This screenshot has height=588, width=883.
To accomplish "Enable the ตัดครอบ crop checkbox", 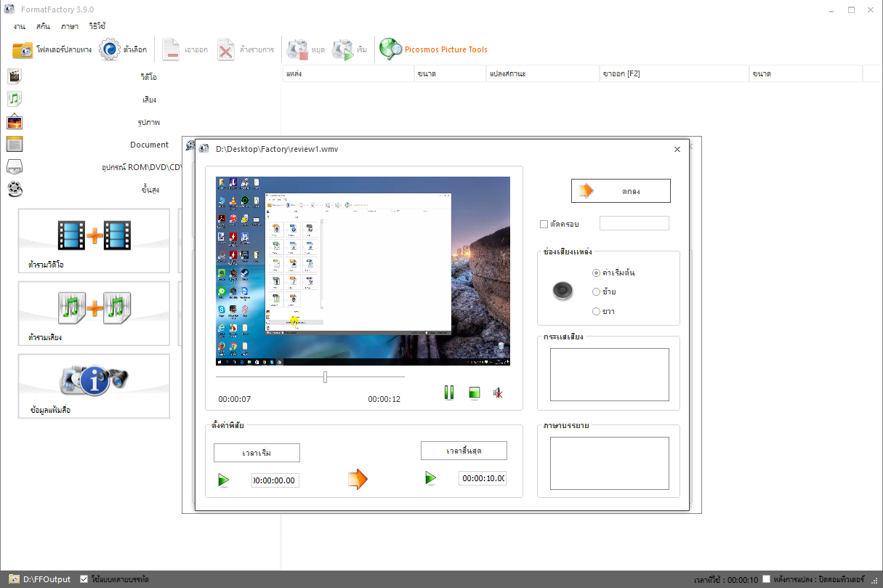I will pos(544,225).
